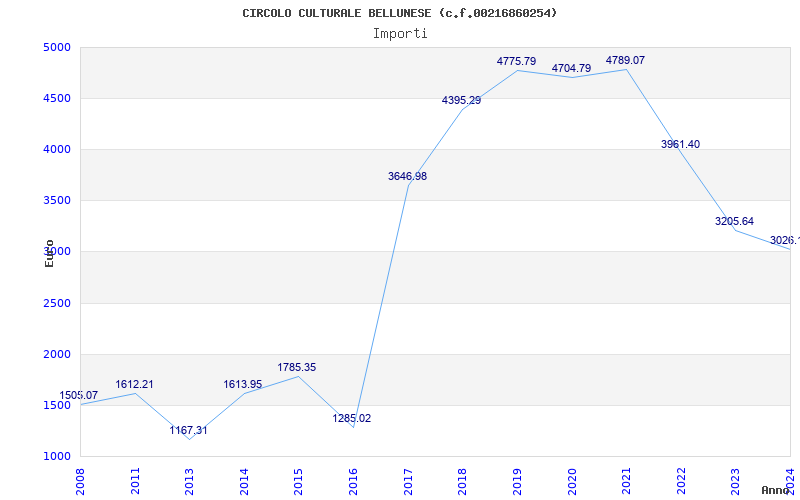Select the 4789.07 data label
The width and height of the screenshot is (800, 500).
(x=625, y=60)
